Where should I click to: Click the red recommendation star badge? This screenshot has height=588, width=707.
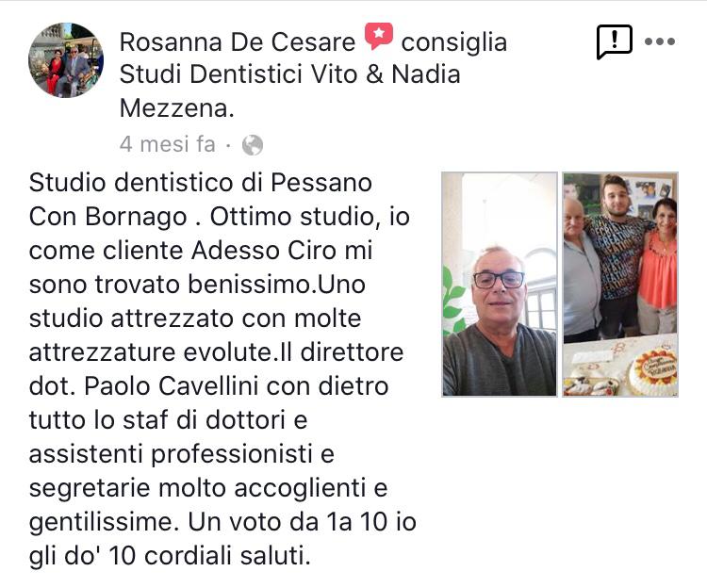tap(379, 36)
